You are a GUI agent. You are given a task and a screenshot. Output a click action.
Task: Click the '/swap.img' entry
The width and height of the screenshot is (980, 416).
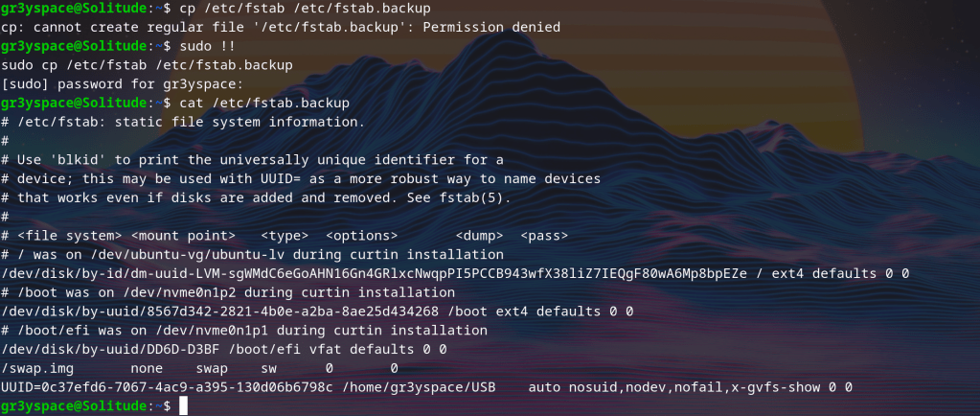click(x=38, y=368)
